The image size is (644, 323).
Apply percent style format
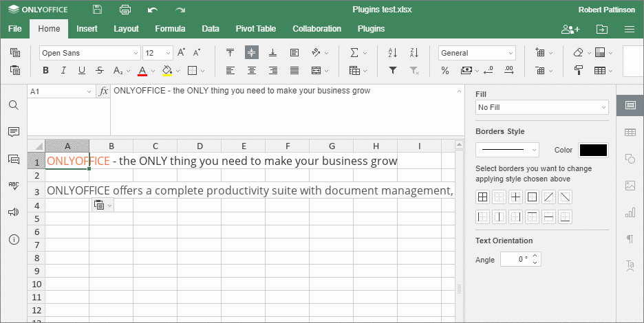click(445, 70)
